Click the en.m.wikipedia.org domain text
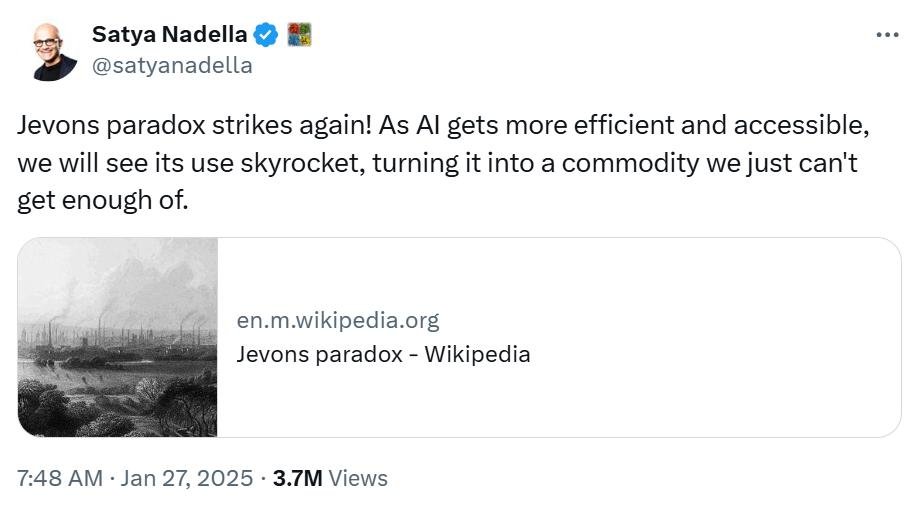 pos(338,320)
